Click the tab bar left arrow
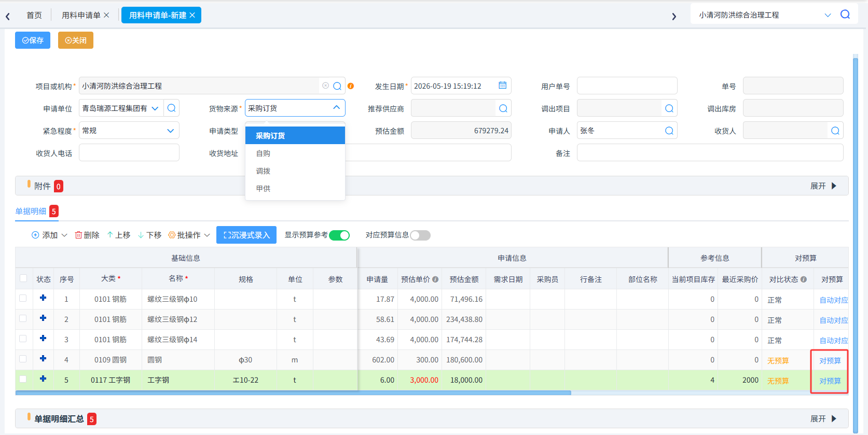 (8, 17)
